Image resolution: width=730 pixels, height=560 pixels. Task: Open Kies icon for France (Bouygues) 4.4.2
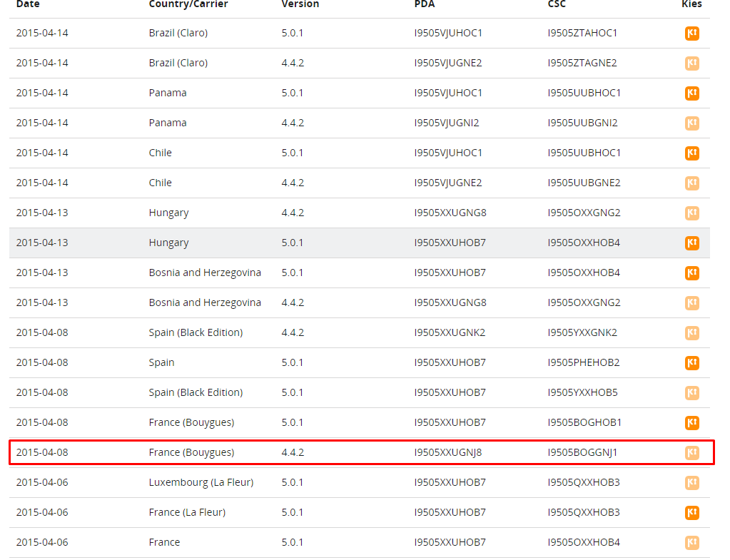[x=692, y=452]
